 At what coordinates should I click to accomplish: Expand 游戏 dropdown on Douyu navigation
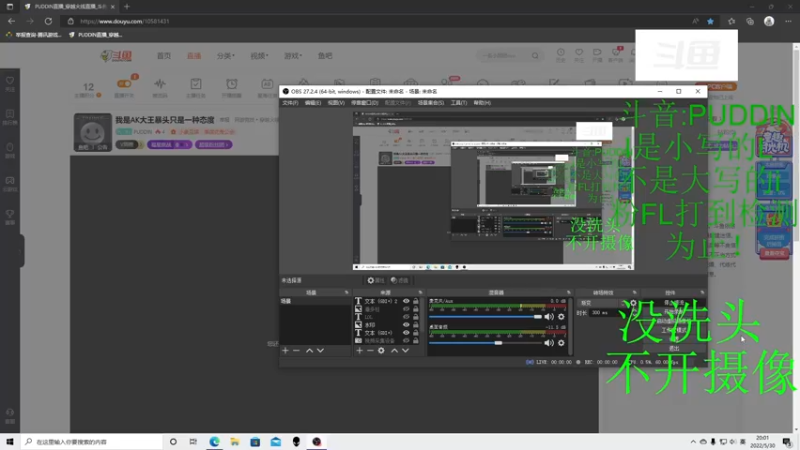[293, 56]
